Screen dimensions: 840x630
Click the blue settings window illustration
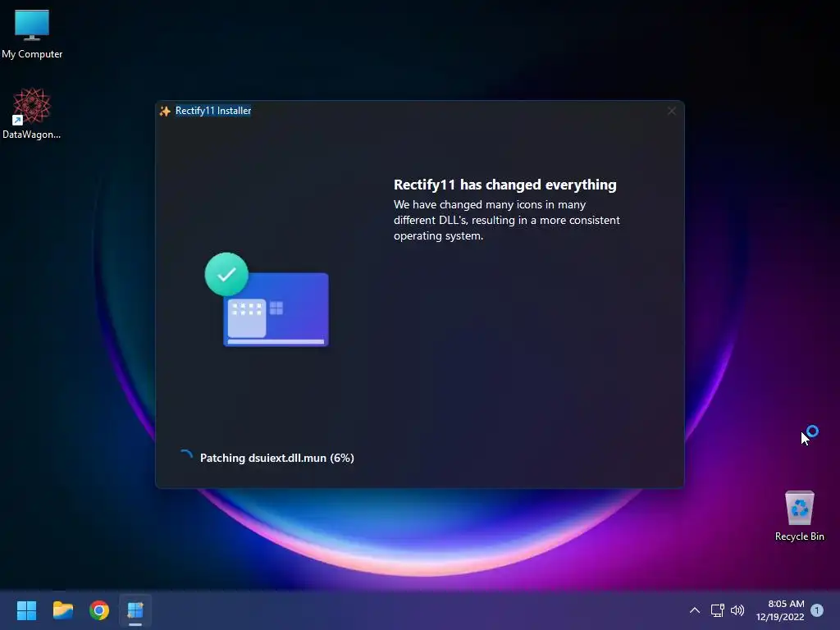(x=276, y=309)
